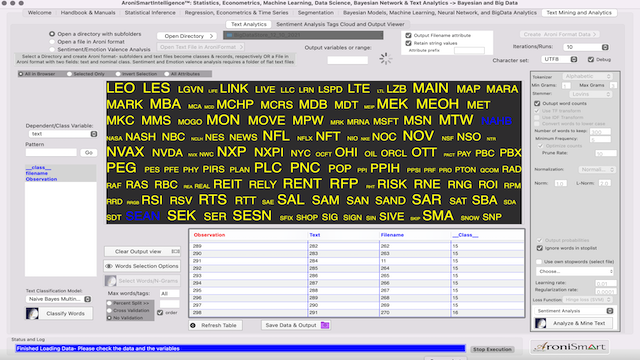This screenshot has height=360, width=640.
Task: Click the purple save icon beside Save Data & Output
Action: tap(325, 325)
